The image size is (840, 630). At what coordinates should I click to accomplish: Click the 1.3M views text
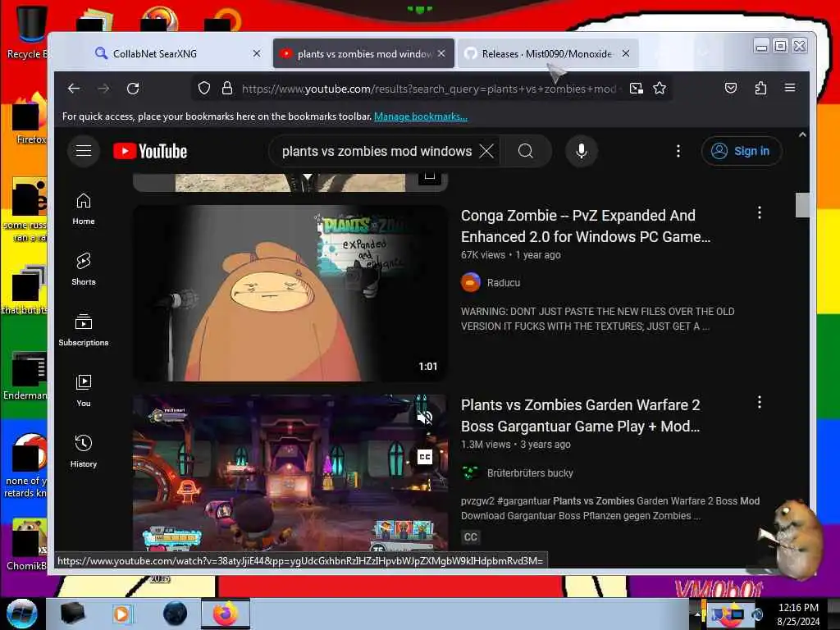(486, 444)
